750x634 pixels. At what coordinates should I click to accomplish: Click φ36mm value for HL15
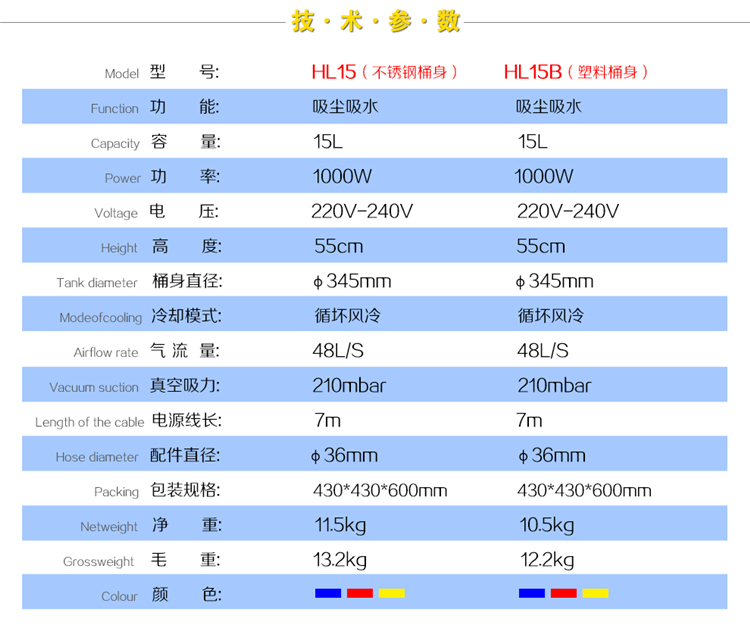pyautogui.click(x=344, y=456)
